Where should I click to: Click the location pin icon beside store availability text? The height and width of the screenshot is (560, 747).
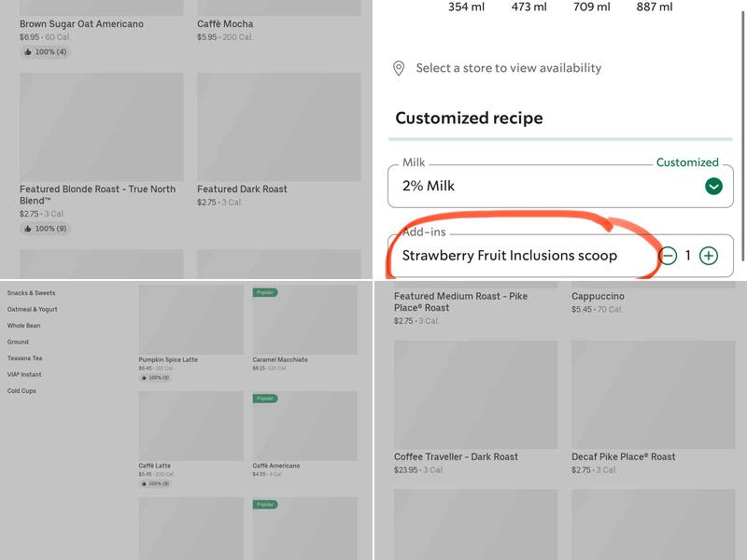(401, 68)
